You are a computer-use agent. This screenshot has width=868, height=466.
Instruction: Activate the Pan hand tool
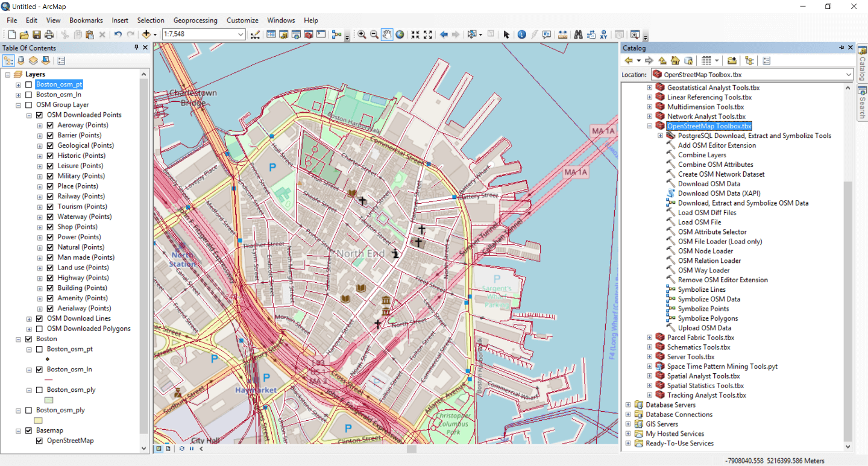click(x=387, y=35)
